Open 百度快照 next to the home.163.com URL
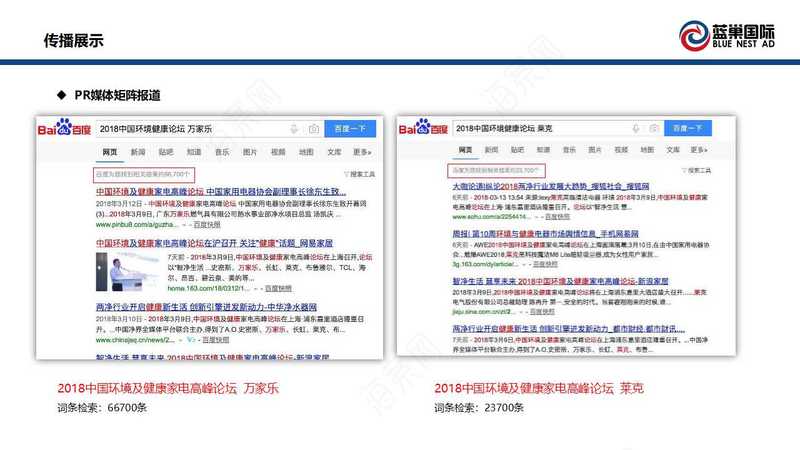 278,288
